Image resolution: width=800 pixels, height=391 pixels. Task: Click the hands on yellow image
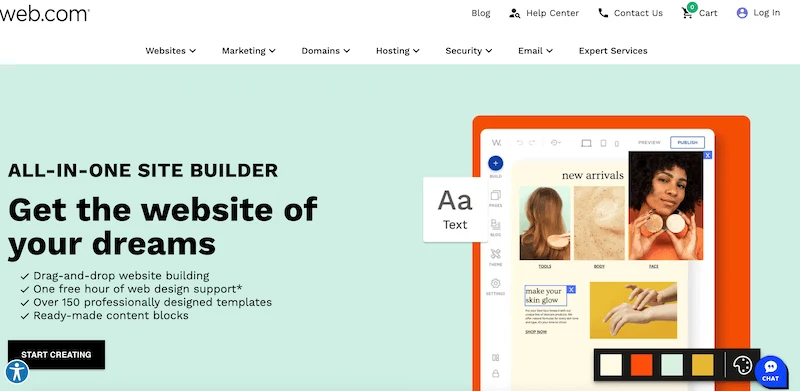click(x=633, y=310)
